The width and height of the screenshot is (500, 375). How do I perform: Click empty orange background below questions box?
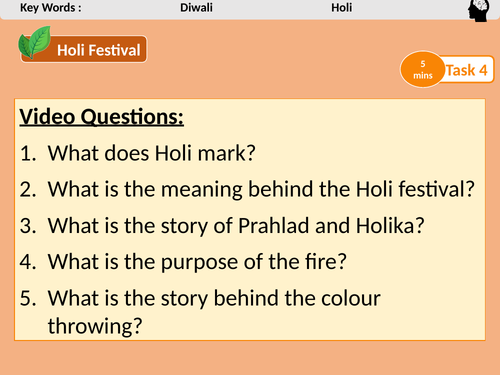(250, 358)
